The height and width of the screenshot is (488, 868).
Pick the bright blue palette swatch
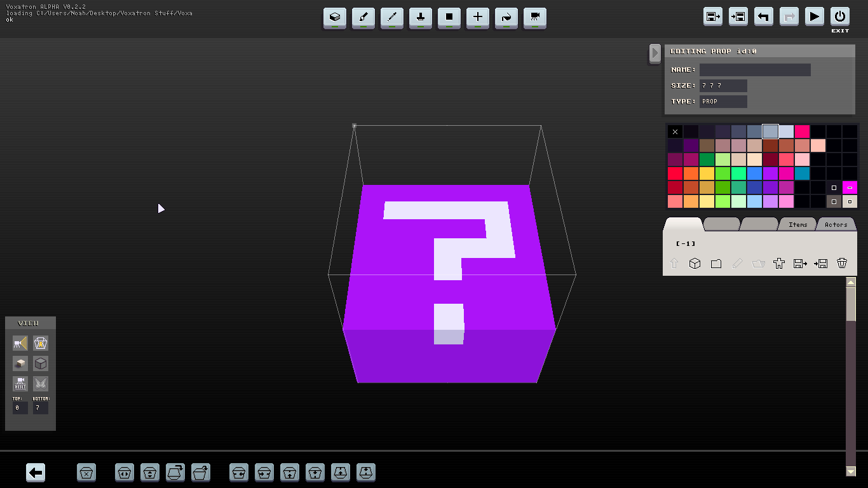click(755, 173)
